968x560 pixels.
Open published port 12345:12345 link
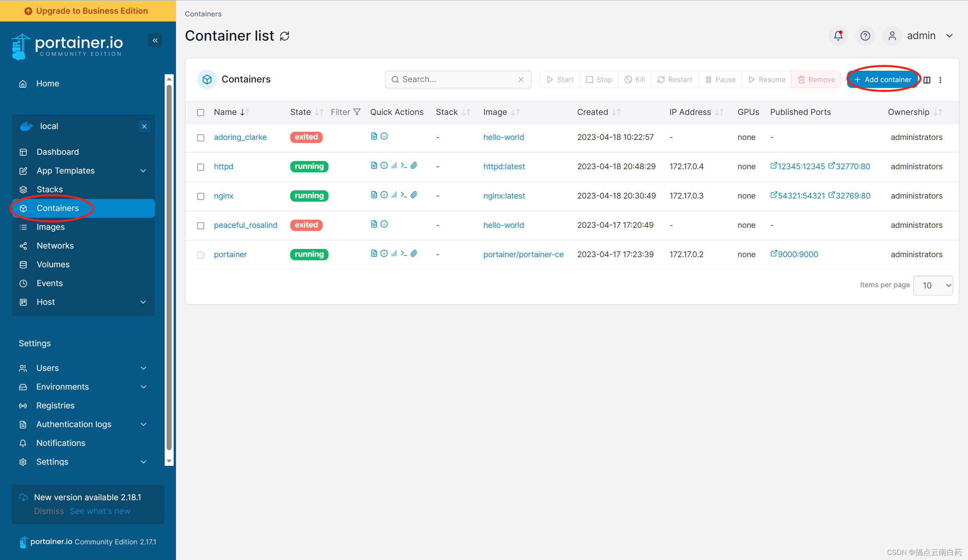click(x=797, y=166)
